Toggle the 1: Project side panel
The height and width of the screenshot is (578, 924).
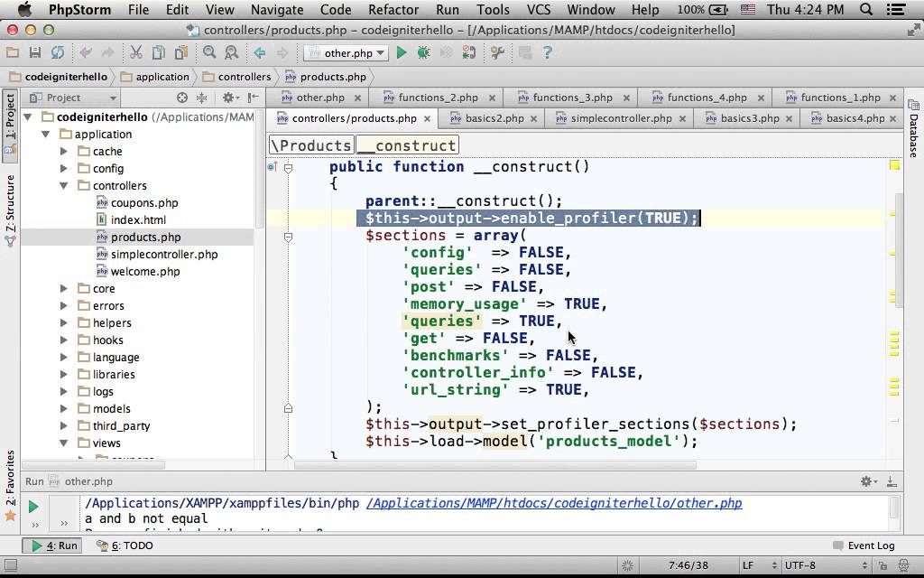click(x=10, y=125)
